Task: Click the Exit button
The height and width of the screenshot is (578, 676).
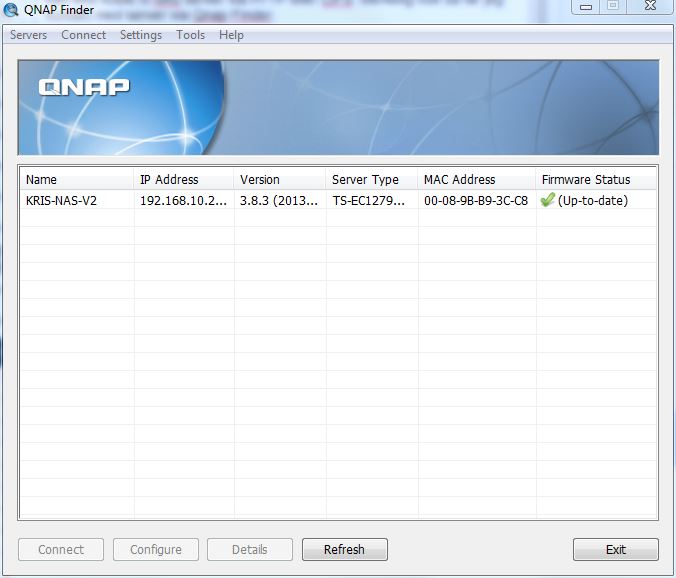Action: 616,550
